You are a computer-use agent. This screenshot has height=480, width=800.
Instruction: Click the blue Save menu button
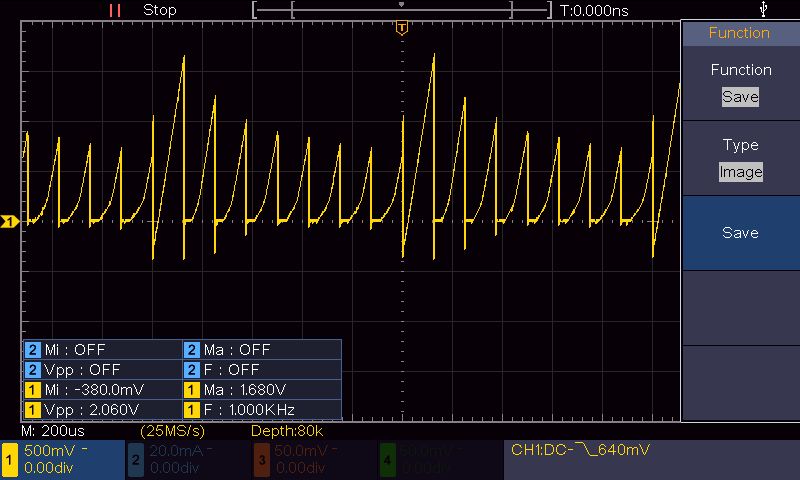740,233
